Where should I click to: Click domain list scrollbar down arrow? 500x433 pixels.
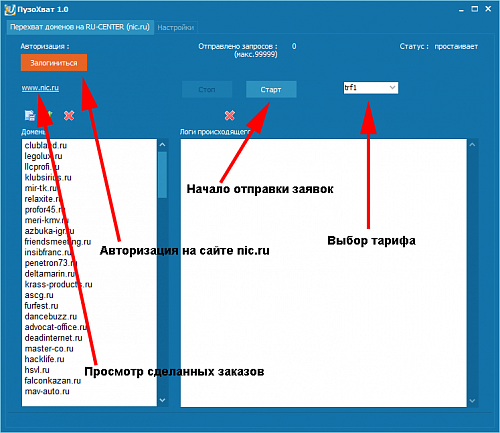tap(162, 400)
